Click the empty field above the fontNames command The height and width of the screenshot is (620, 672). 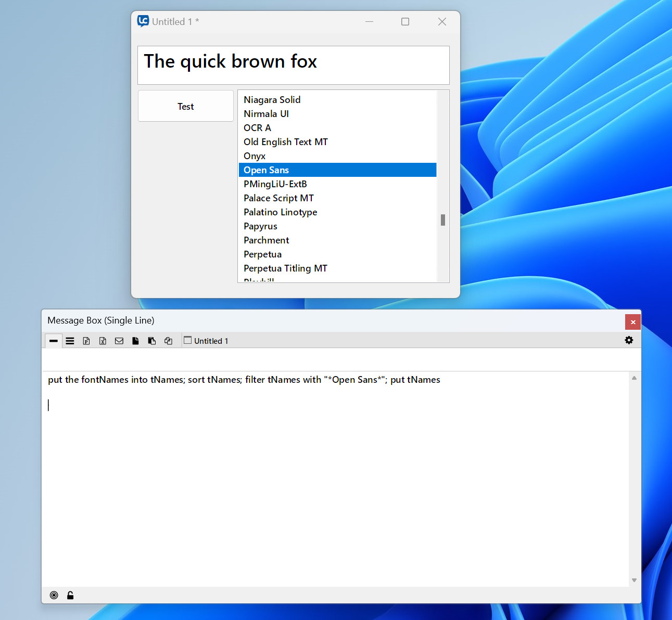[x=341, y=360]
